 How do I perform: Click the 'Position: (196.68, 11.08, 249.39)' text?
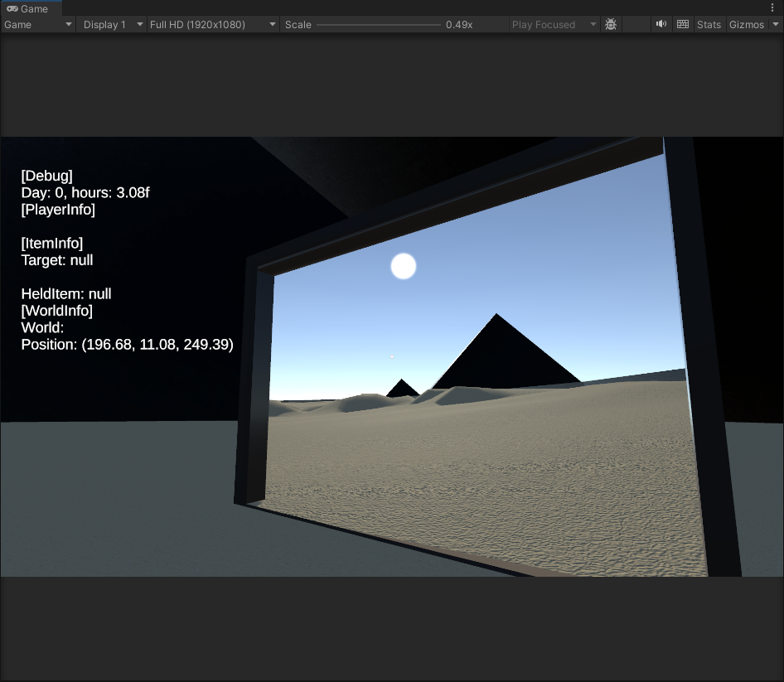(127, 345)
